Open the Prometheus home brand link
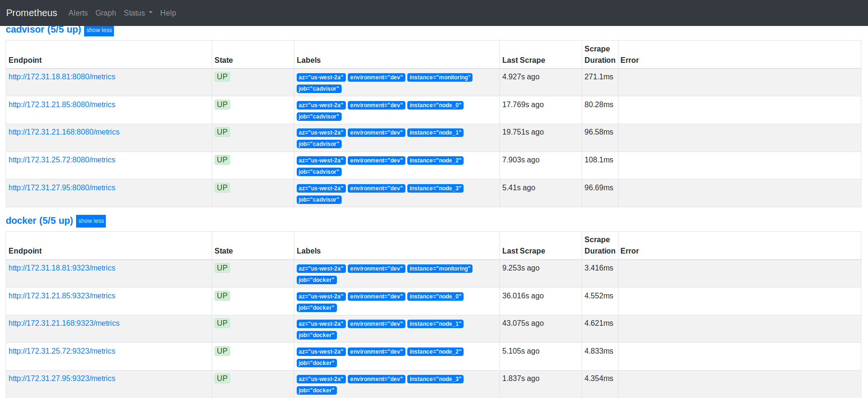The height and width of the screenshot is (398, 868). [x=32, y=13]
